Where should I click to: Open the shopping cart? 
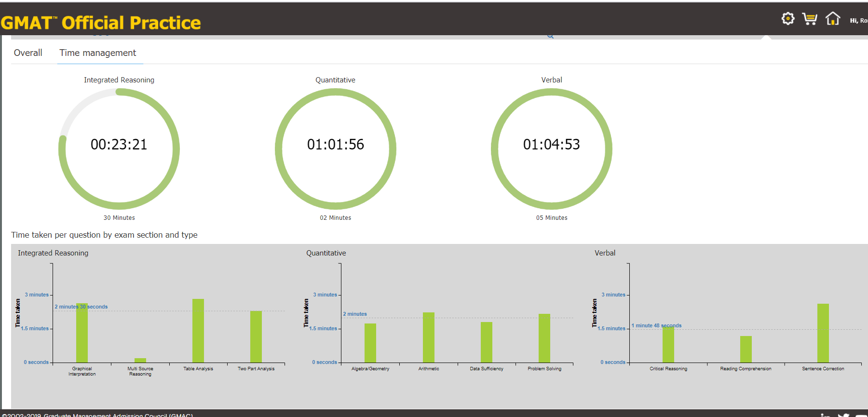point(810,19)
